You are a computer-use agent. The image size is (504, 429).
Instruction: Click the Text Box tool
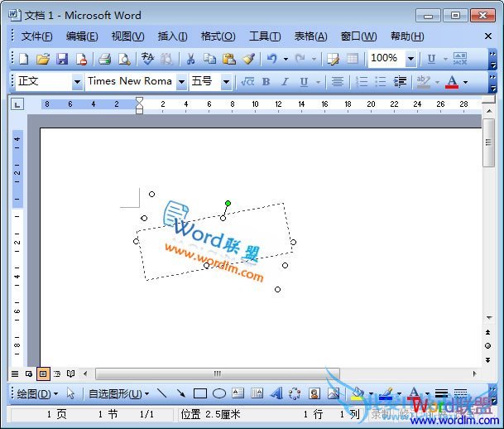click(x=238, y=394)
